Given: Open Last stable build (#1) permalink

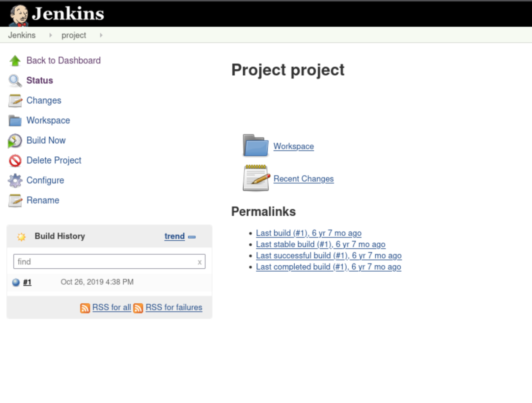Looking at the screenshot, I should point(321,244).
